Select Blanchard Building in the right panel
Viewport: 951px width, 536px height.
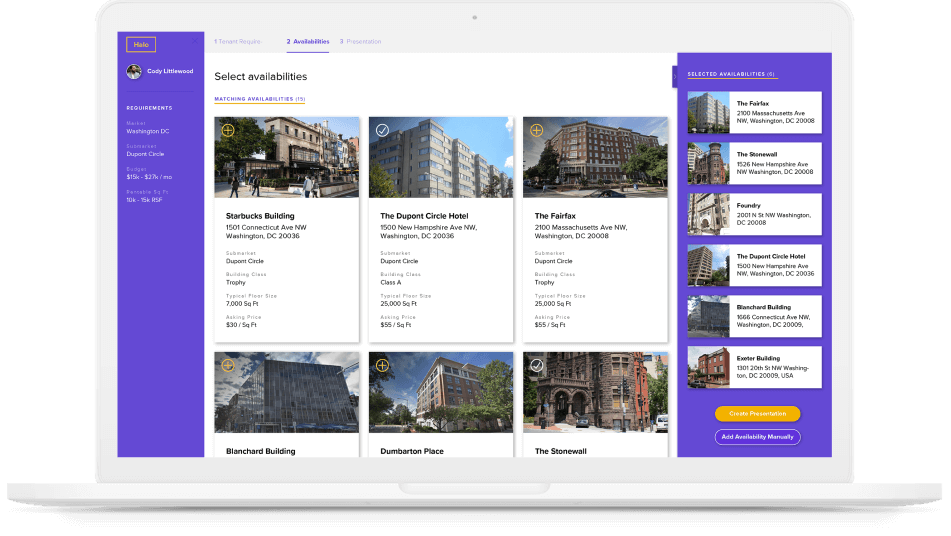click(754, 316)
